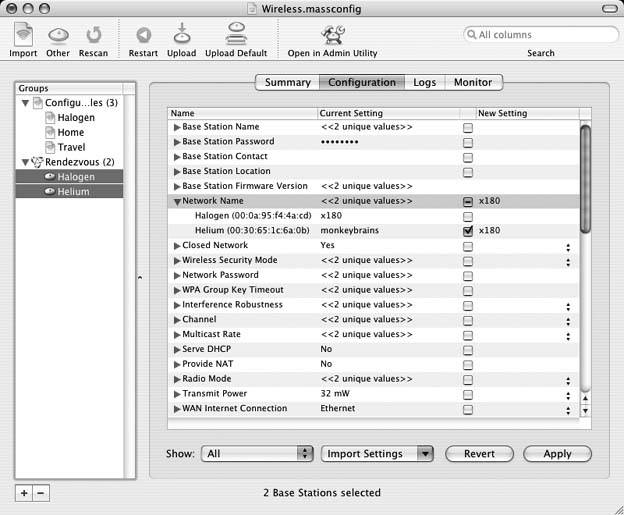
Task: Click the Revert button
Action: click(x=479, y=454)
